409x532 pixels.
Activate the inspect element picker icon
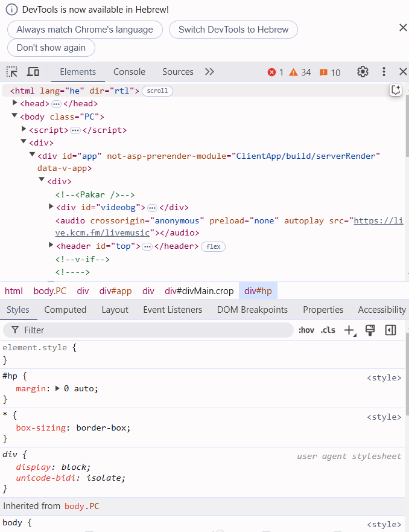[x=12, y=72]
